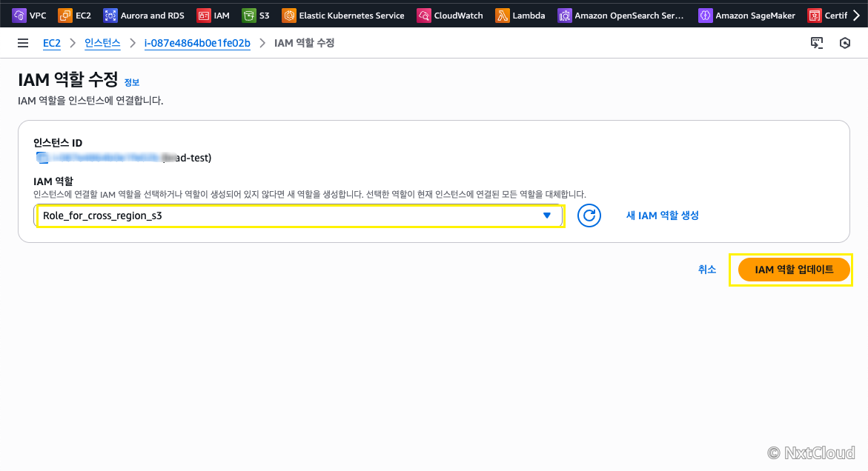
Task: Click the 새 IAM 역할 생성 link
Action: tap(662, 216)
